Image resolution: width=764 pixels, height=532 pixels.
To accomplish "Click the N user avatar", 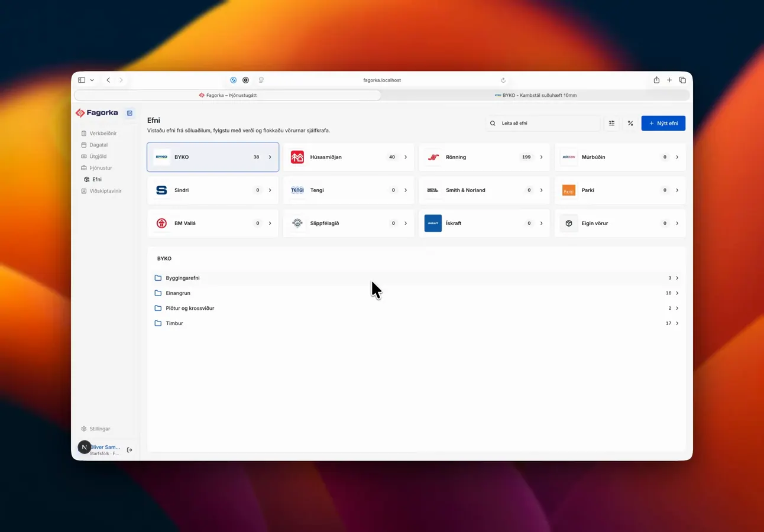I will pyautogui.click(x=85, y=447).
